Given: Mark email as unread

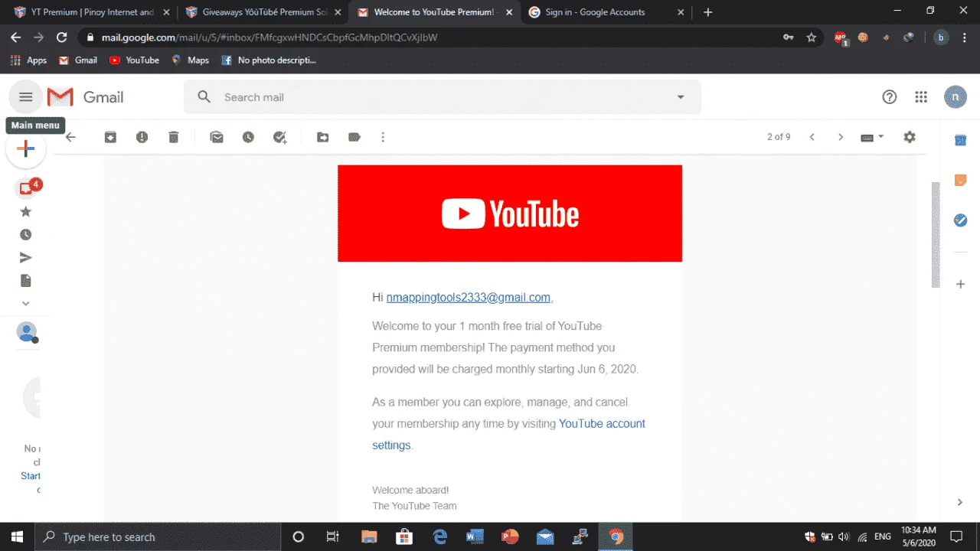Looking at the screenshot, I should tap(217, 137).
